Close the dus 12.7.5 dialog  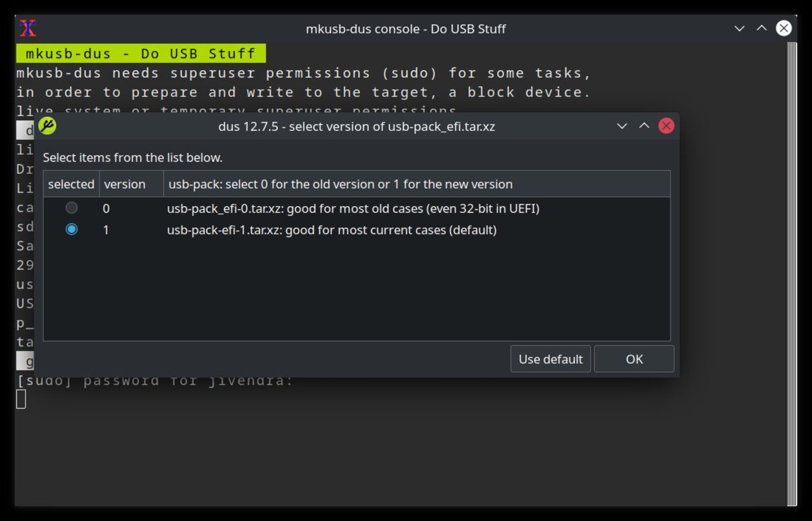tap(666, 126)
